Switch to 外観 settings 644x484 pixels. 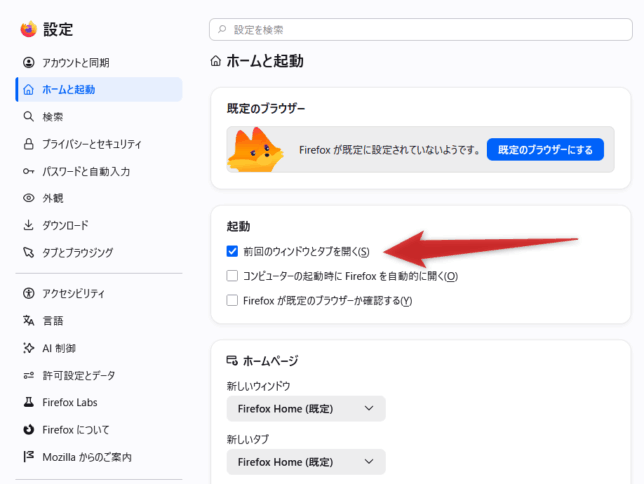click(x=99, y=198)
